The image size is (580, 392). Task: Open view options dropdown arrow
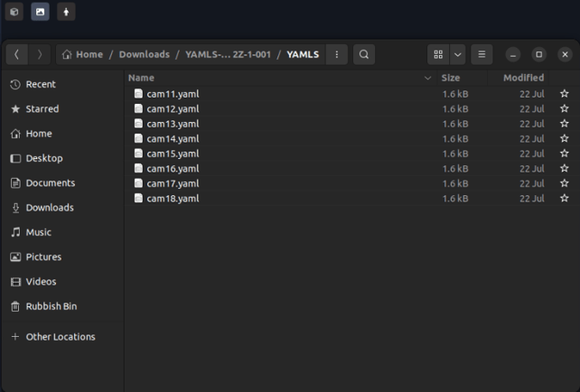click(x=457, y=54)
